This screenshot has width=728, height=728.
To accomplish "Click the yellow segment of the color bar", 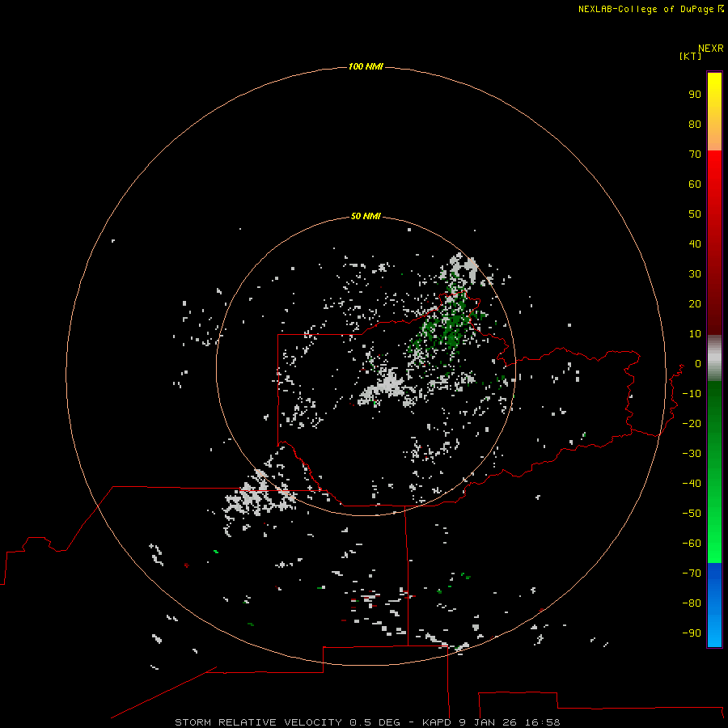I will coord(714,88).
